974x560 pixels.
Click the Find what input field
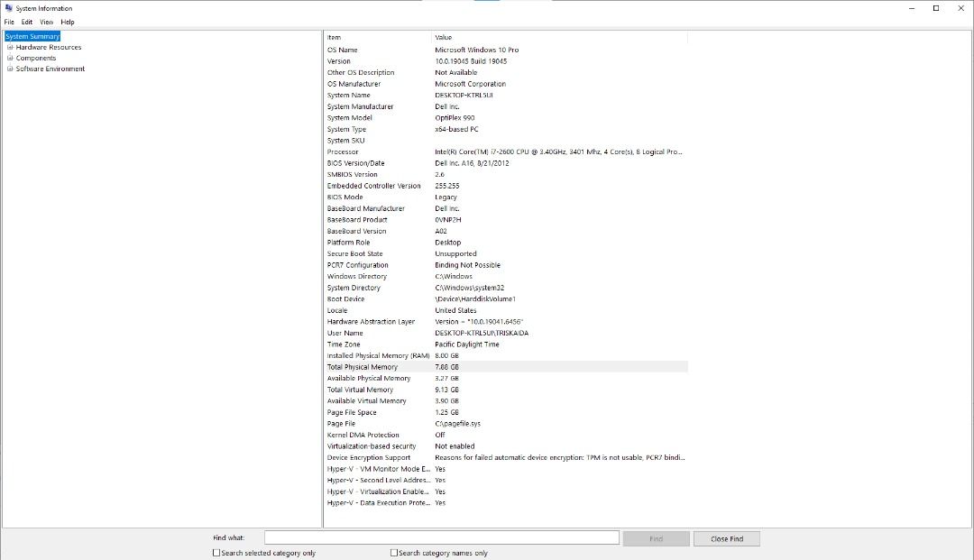[442, 537]
